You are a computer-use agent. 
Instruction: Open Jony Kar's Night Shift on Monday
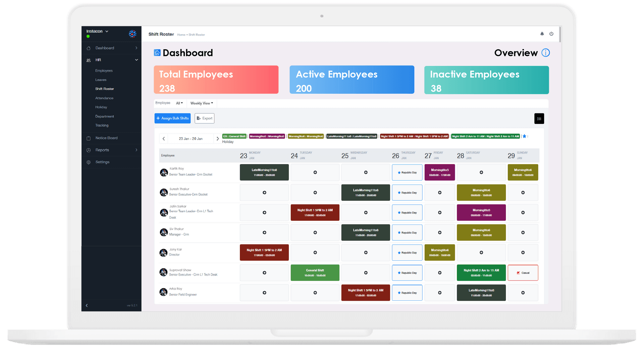pos(264,252)
